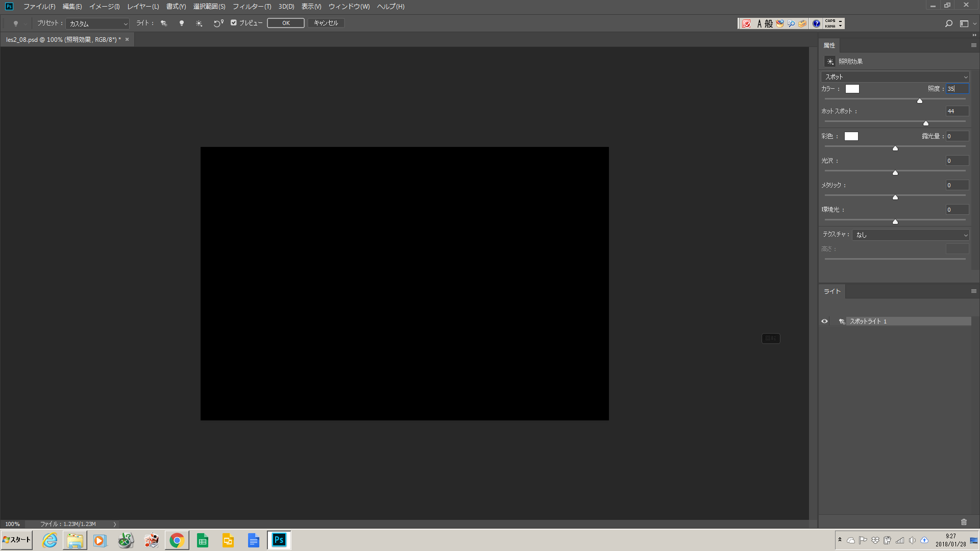Viewport: 980px width, 551px height.
Task: Toggle the eye icon for スポットライト 1
Action: tap(824, 321)
